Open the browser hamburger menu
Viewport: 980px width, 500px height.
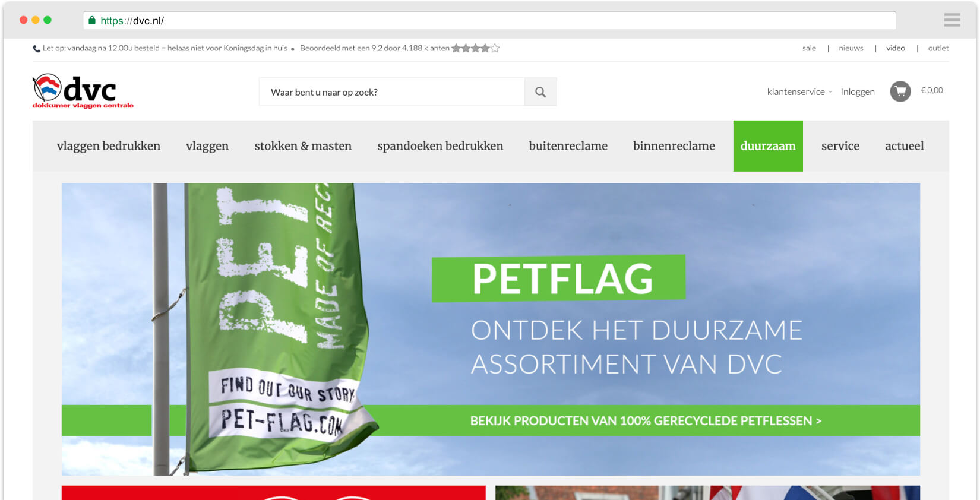(952, 20)
